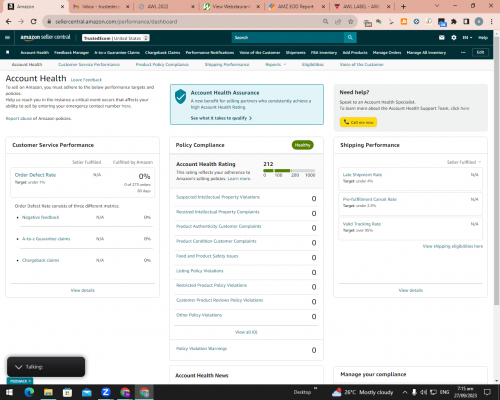Screen dimensions: 500x400
Task: Open the Seller Fulfilled dropdown in Shipping Performance
Action: (464, 162)
